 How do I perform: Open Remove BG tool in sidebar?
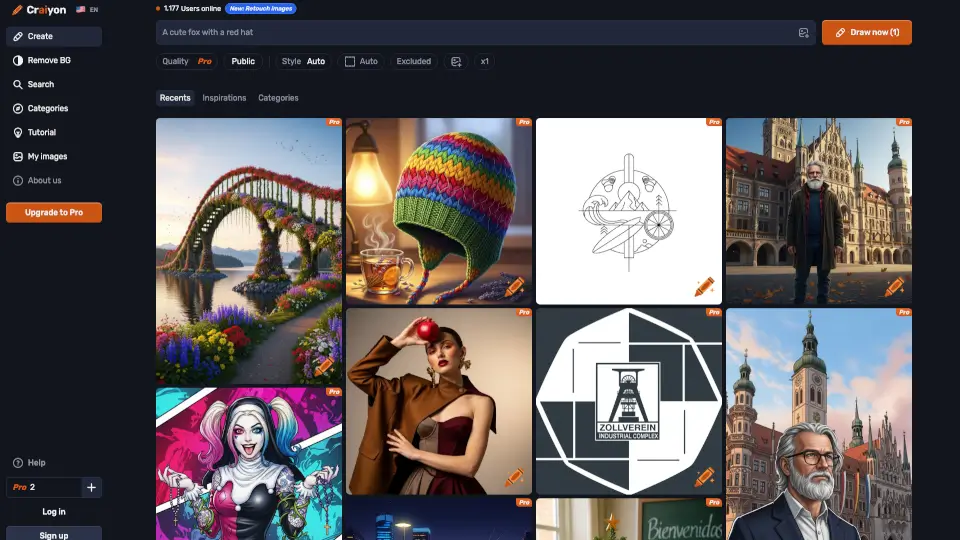42,60
